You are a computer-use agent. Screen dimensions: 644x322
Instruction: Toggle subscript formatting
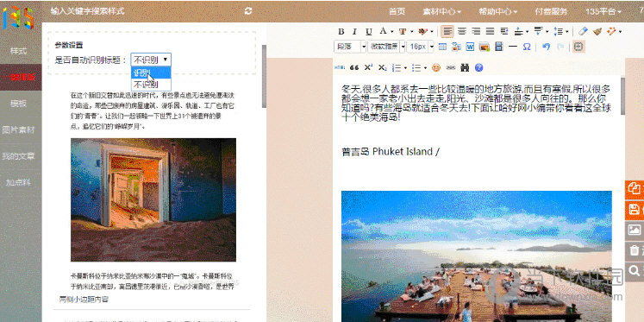(382, 68)
